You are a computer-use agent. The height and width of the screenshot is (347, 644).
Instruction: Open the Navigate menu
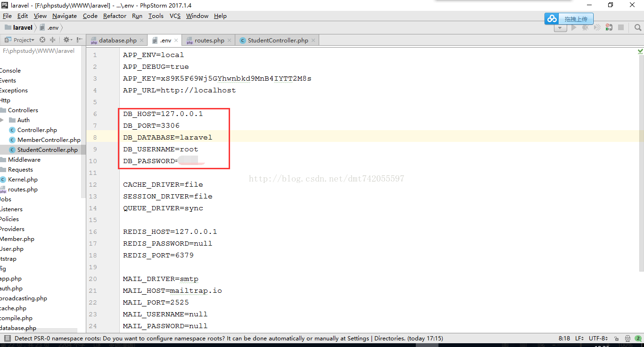(x=65, y=16)
